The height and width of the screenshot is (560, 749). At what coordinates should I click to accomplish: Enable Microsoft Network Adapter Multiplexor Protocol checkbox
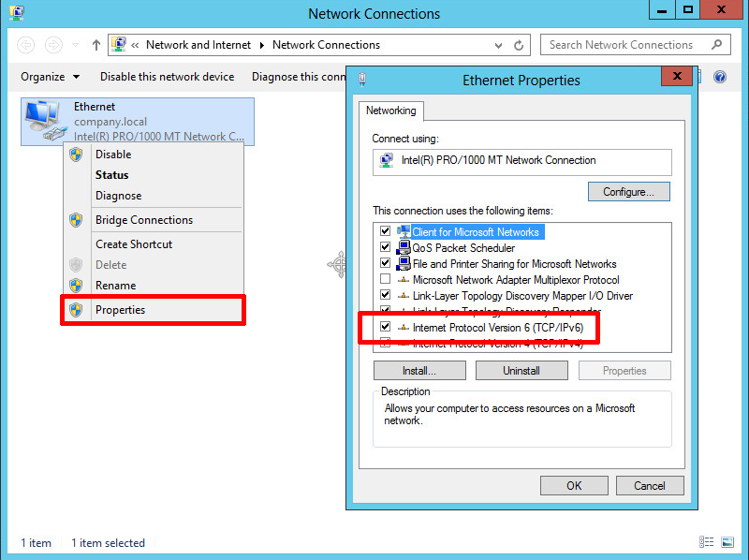385,279
